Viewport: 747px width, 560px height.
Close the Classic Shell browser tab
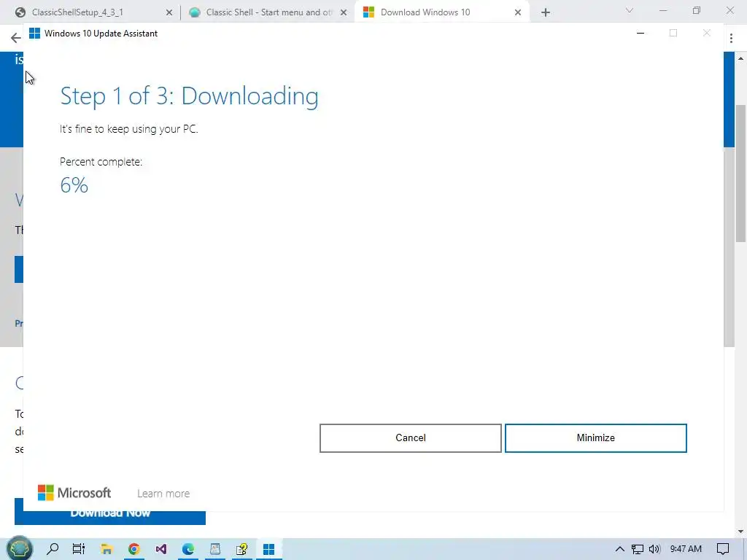click(344, 13)
